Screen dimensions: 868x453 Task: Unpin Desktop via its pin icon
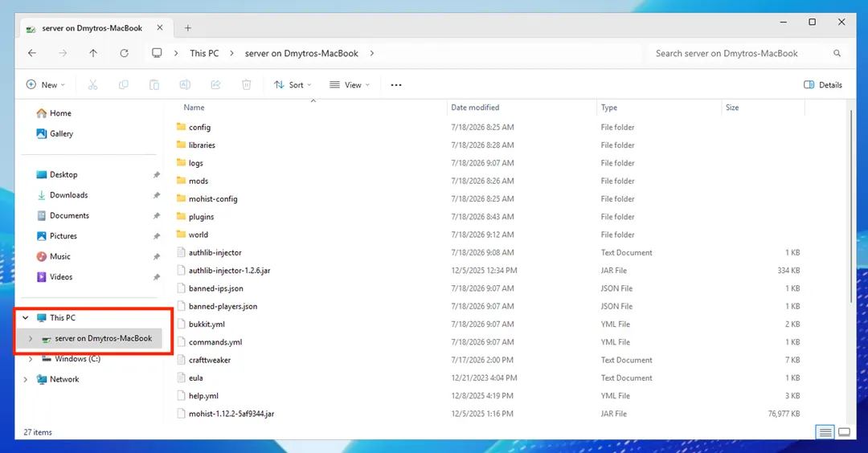coord(156,175)
